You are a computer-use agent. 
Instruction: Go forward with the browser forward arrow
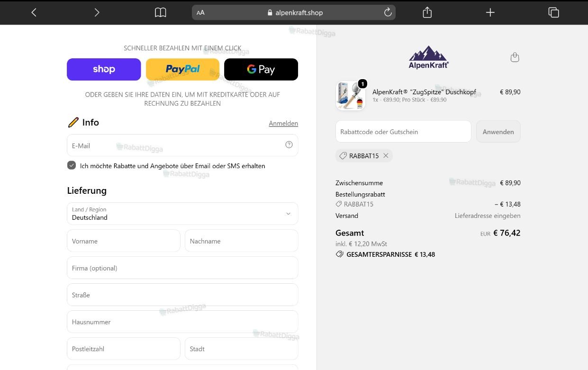[97, 13]
